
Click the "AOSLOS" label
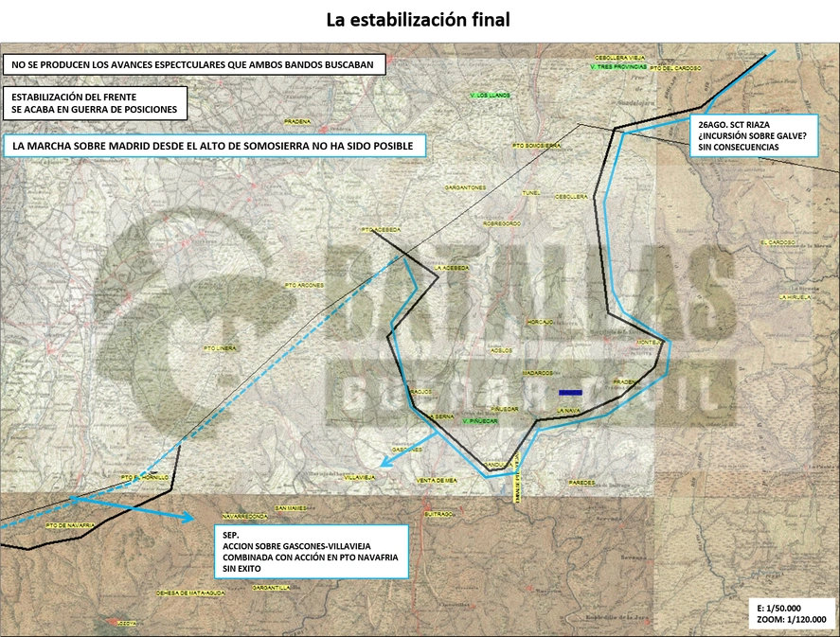[501, 350]
